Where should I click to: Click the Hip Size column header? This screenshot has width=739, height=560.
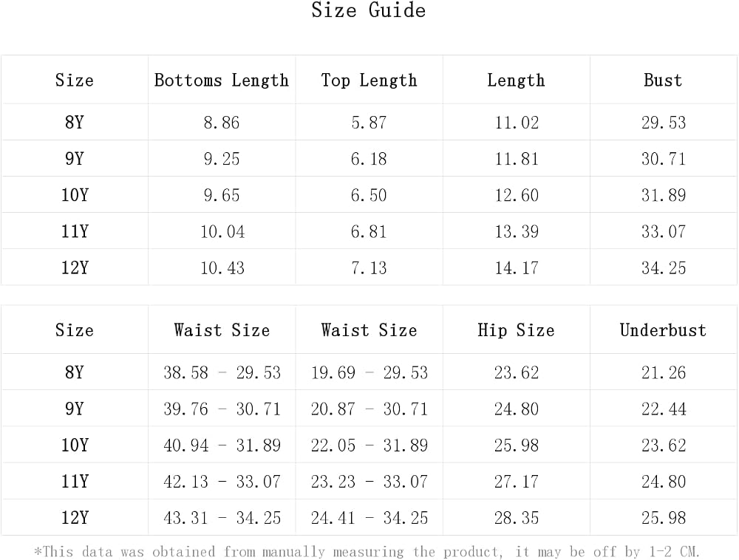pos(516,330)
